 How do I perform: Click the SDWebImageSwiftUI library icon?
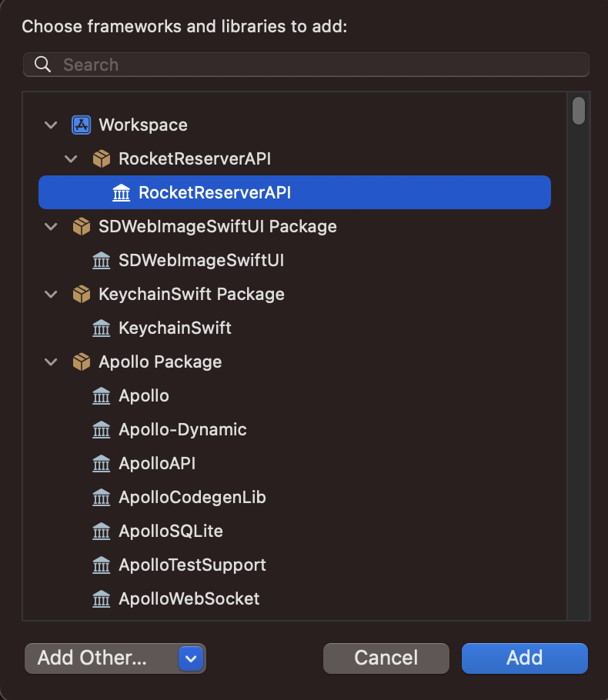(x=102, y=261)
